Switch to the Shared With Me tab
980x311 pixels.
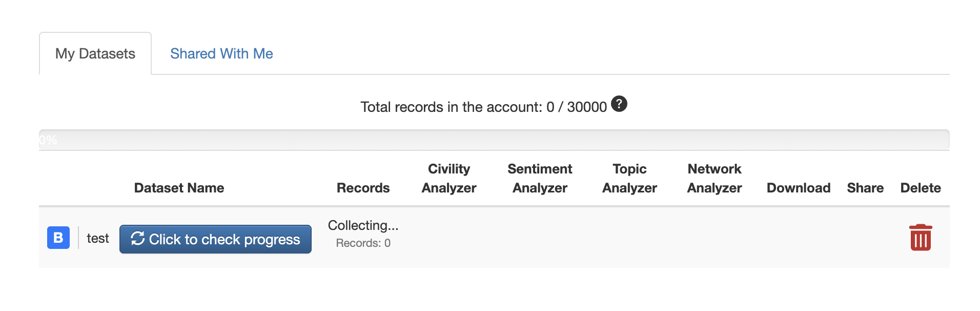pos(221,54)
